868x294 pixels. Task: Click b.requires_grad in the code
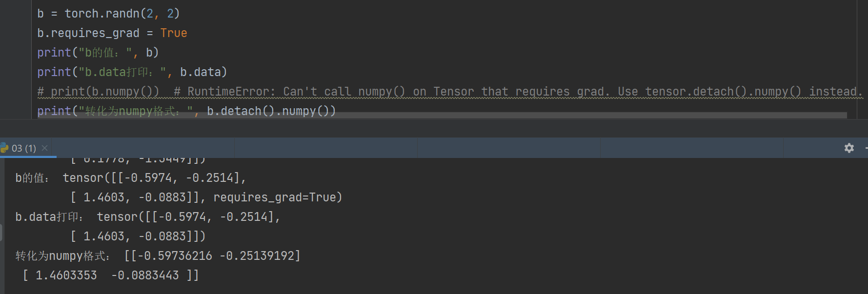(x=88, y=33)
